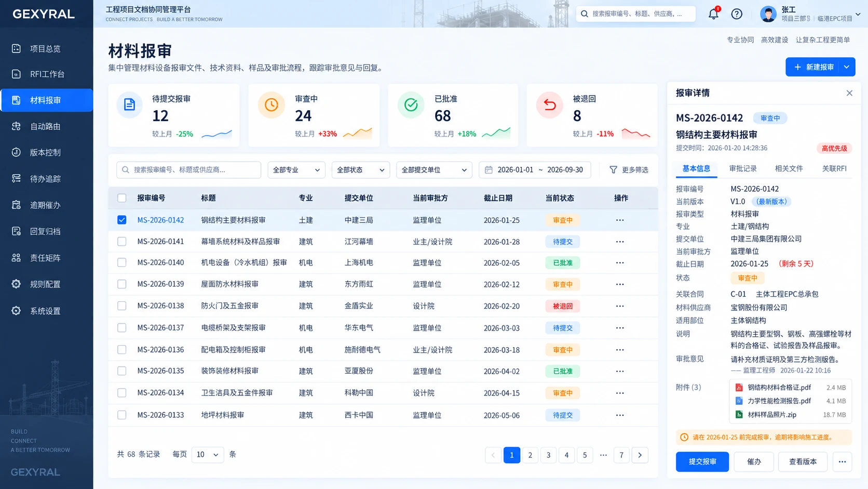Open MS-2026-0142 report link

click(x=160, y=220)
